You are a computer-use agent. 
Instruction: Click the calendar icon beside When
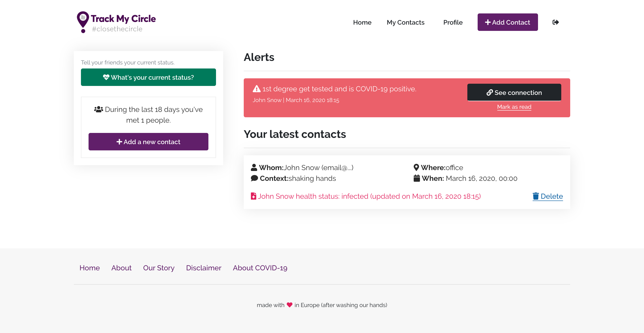point(417,178)
